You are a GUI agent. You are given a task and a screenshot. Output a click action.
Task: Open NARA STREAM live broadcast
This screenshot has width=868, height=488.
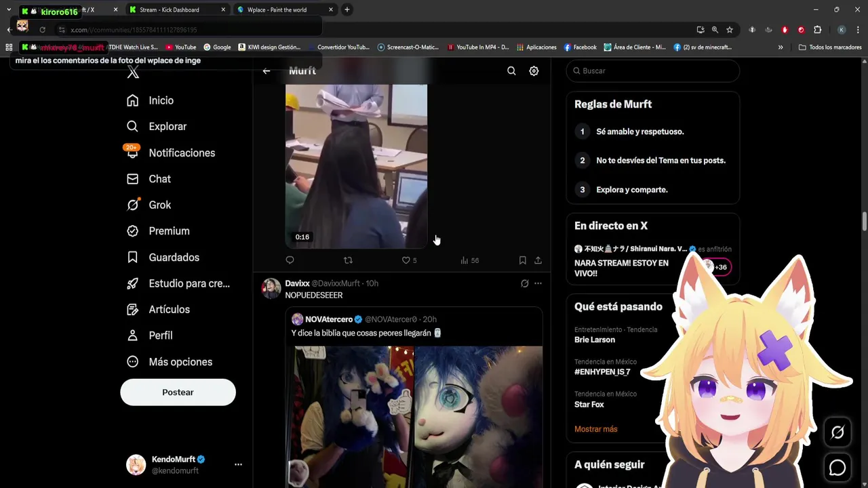click(x=621, y=268)
